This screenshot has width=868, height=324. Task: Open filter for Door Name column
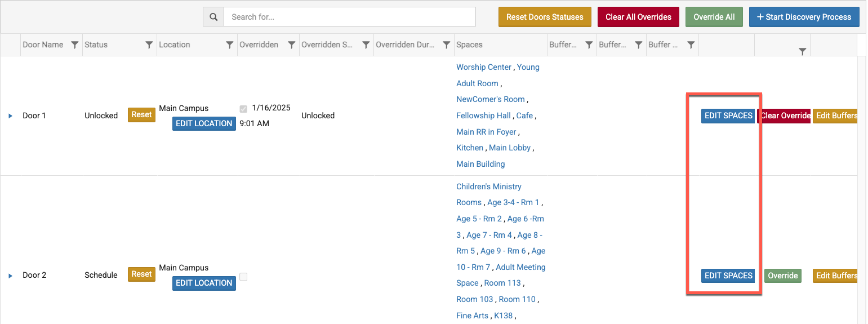(74, 45)
